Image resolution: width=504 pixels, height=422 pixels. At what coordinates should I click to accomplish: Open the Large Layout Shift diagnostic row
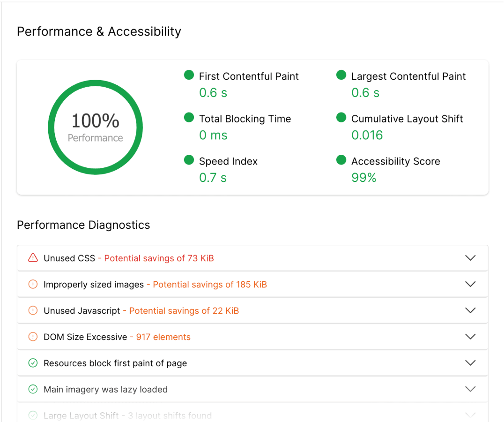(x=127, y=415)
